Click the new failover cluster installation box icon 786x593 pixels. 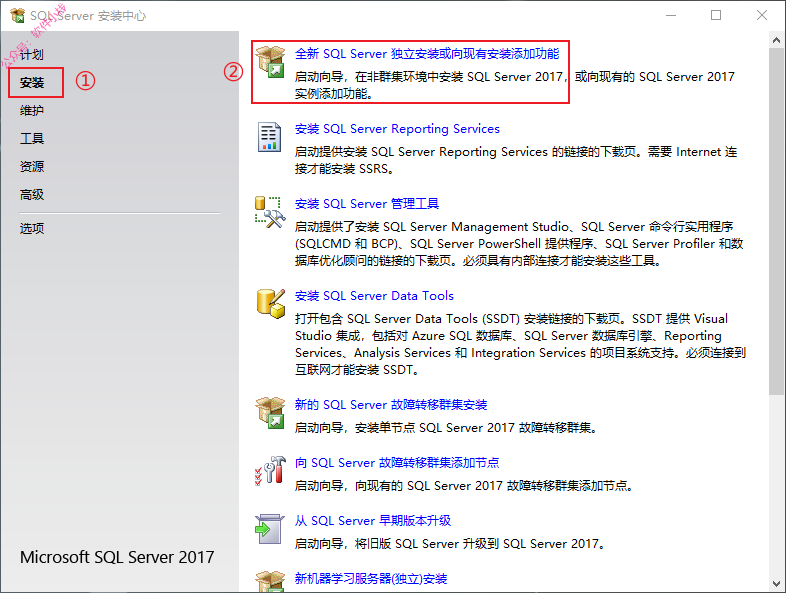[x=270, y=413]
